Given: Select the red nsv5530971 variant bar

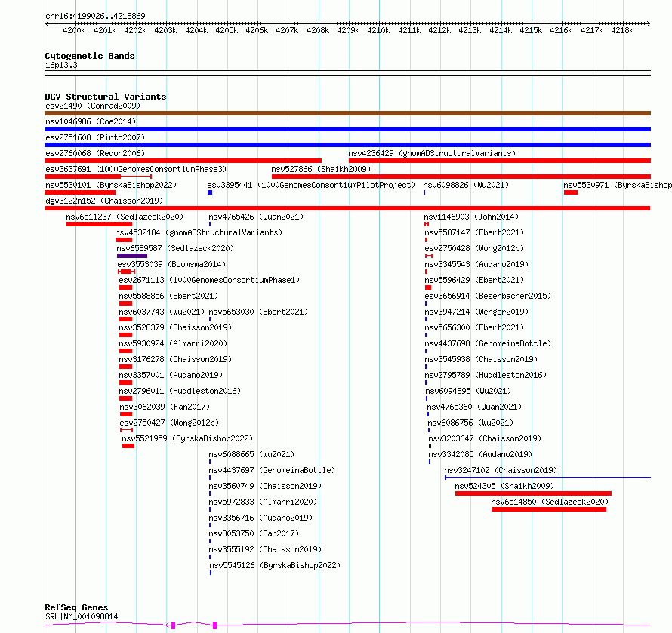Looking at the screenshot, I should [x=571, y=192].
